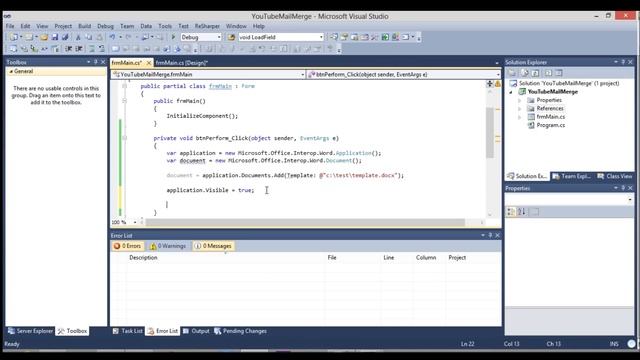The width and height of the screenshot is (640, 360).
Task: Open the Build menu
Action: point(84,26)
